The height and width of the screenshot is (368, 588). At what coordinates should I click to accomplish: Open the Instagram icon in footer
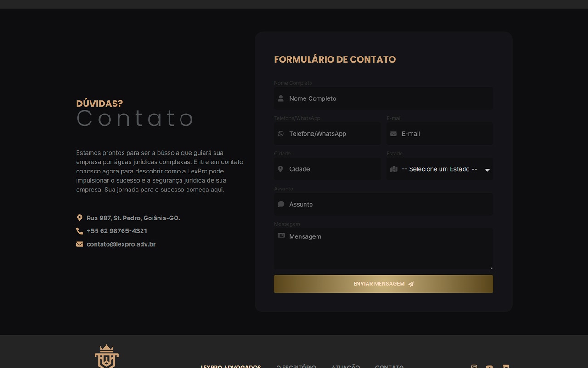(x=474, y=366)
